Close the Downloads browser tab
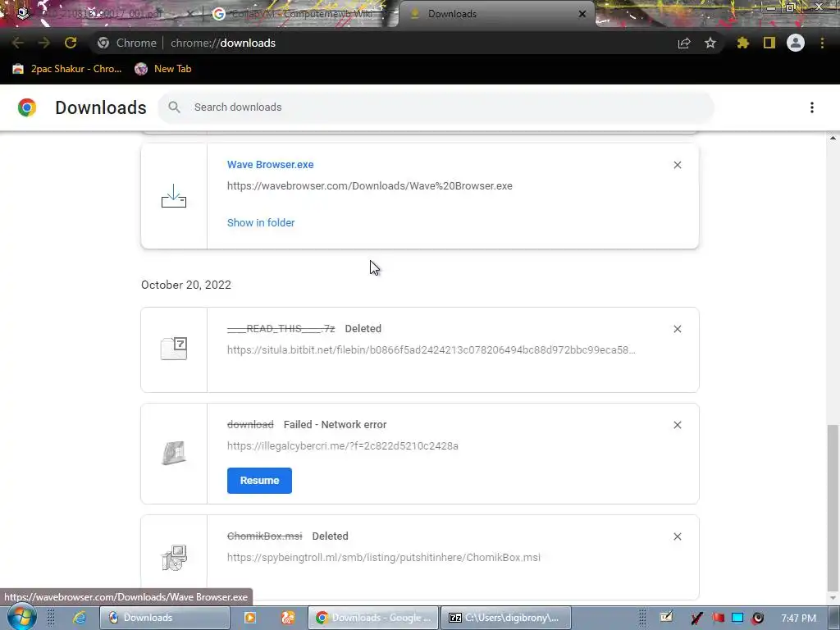 click(x=582, y=14)
